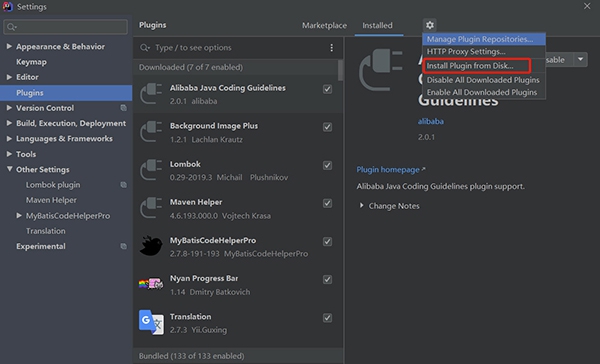Expand Languages & Frameworks node
600x364 pixels.
9,139
